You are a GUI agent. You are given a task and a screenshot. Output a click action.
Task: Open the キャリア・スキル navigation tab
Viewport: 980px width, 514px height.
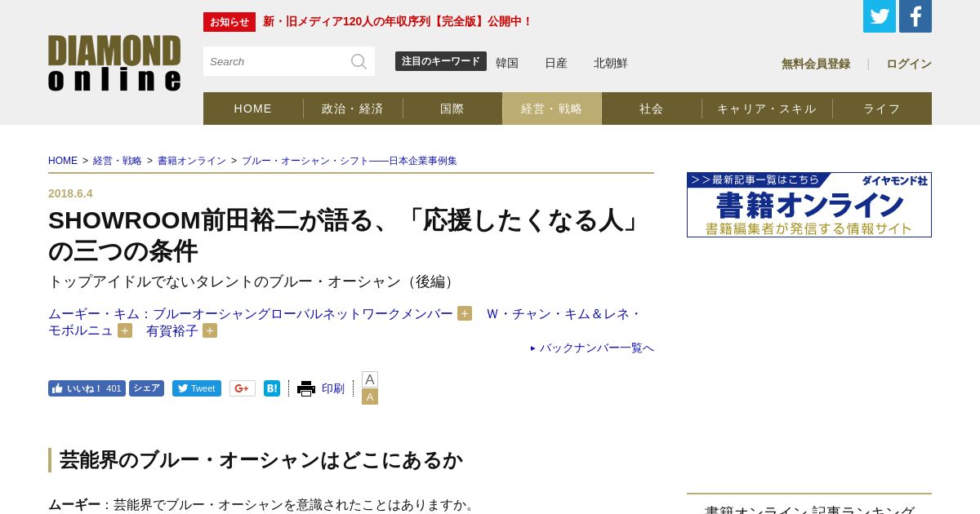[767, 109]
